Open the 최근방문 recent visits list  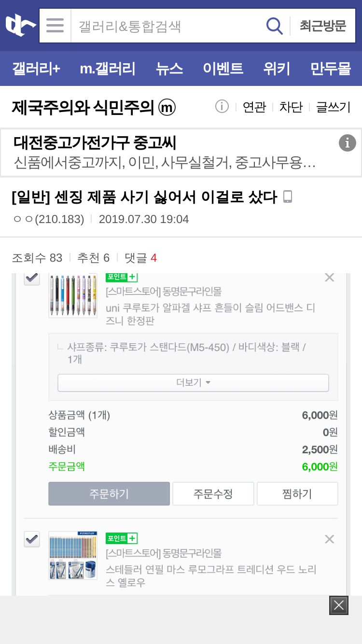tap(323, 26)
